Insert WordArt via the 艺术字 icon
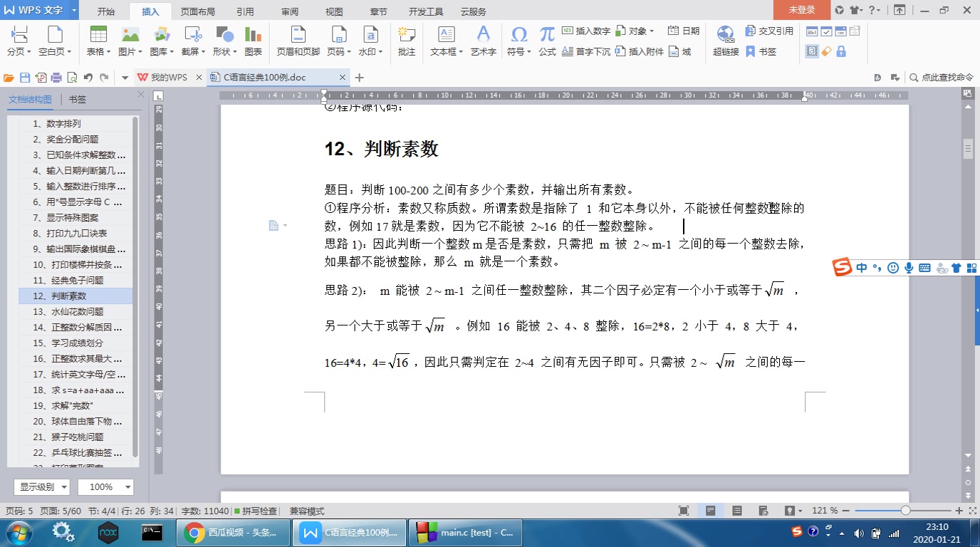 point(483,39)
